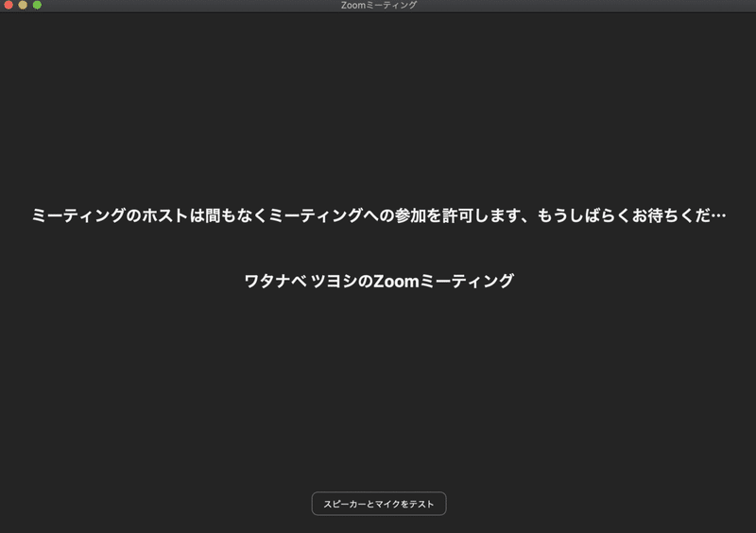Maximize the Zoom window with the green button
The image size is (756, 533).
pos(37,5)
